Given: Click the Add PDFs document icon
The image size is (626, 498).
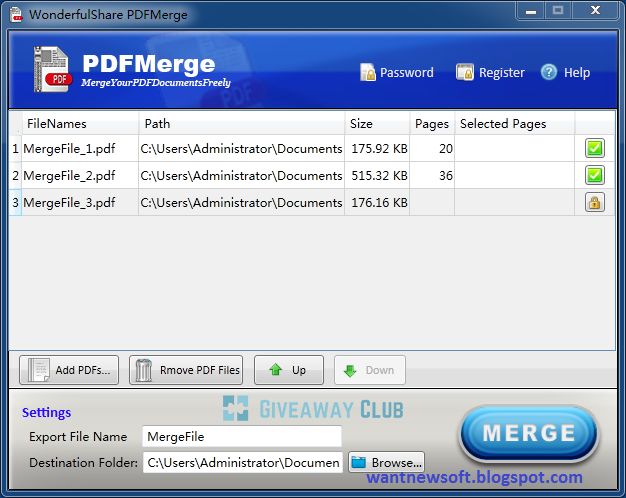Looking at the screenshot, I should pos(38,370).
